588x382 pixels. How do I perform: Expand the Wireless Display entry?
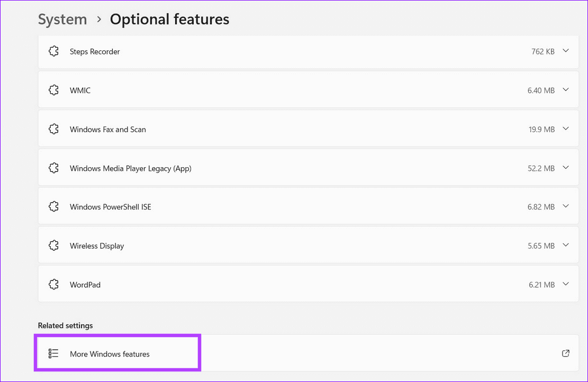566,245
